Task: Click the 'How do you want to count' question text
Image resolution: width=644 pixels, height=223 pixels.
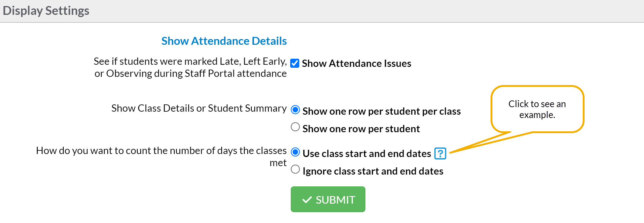Action: 161,151
